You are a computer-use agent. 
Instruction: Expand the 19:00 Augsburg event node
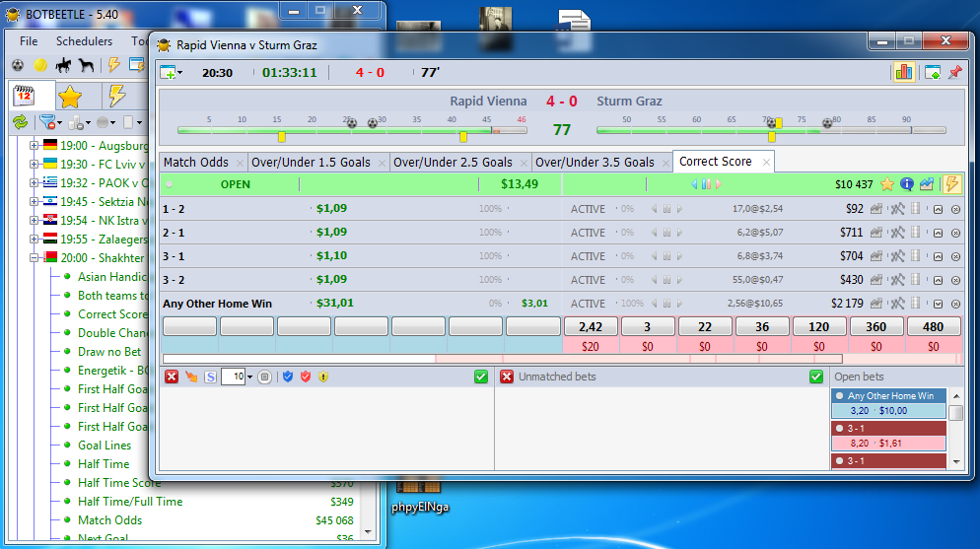(35, 146)
